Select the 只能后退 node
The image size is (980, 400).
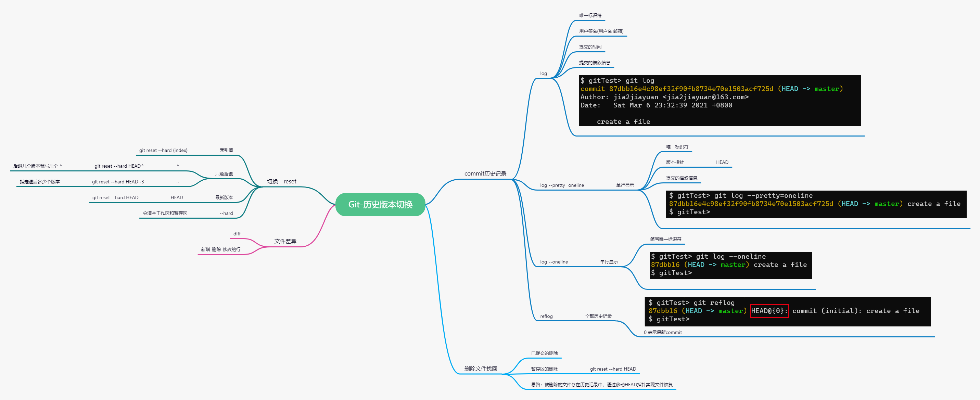224,174
